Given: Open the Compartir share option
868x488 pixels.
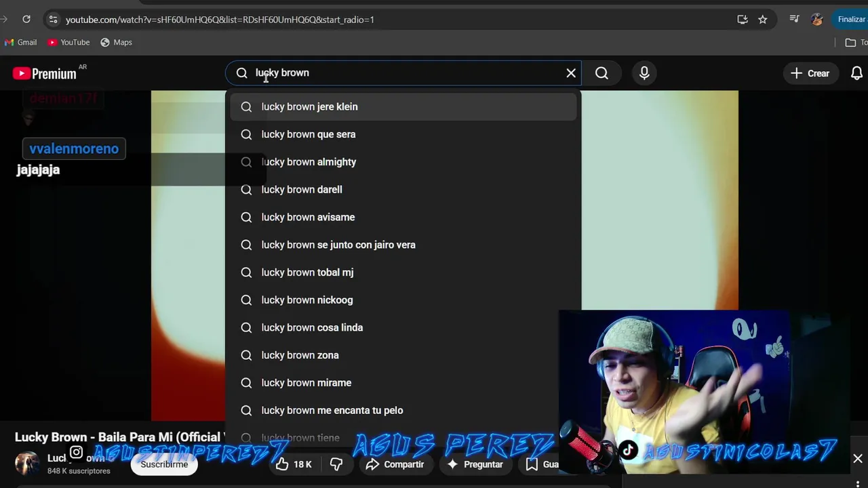Looking at the screenshot, I should [x=395, y=464].
